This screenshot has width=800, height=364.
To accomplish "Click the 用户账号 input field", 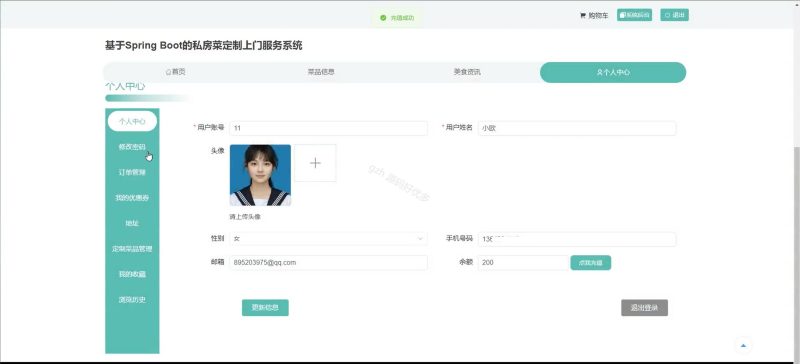I will pos(329,128).
